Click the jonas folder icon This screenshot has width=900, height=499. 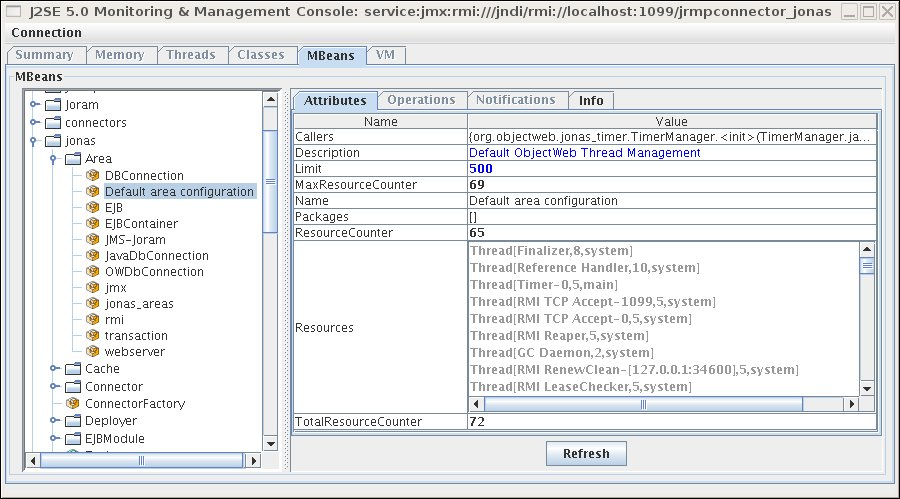click(x=53, y=141)
